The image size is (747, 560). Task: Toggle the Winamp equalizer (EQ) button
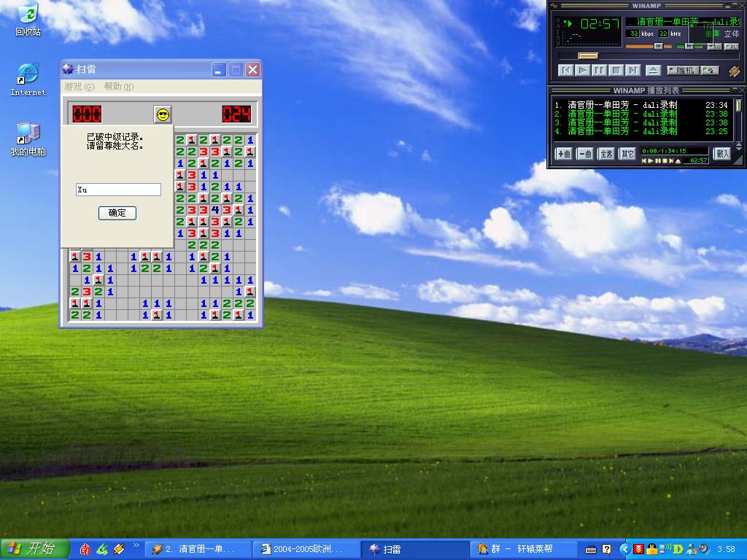(x=716, y=46)
